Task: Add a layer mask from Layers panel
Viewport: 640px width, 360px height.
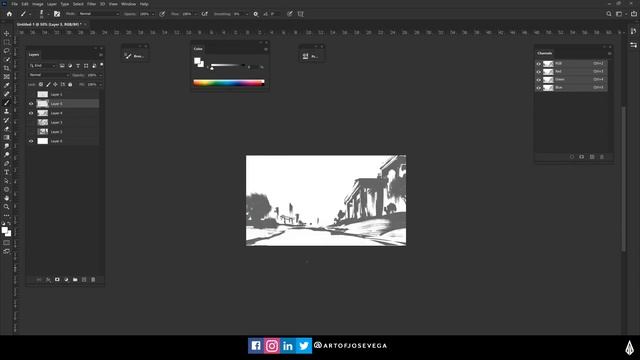Action: click(57, 280)
